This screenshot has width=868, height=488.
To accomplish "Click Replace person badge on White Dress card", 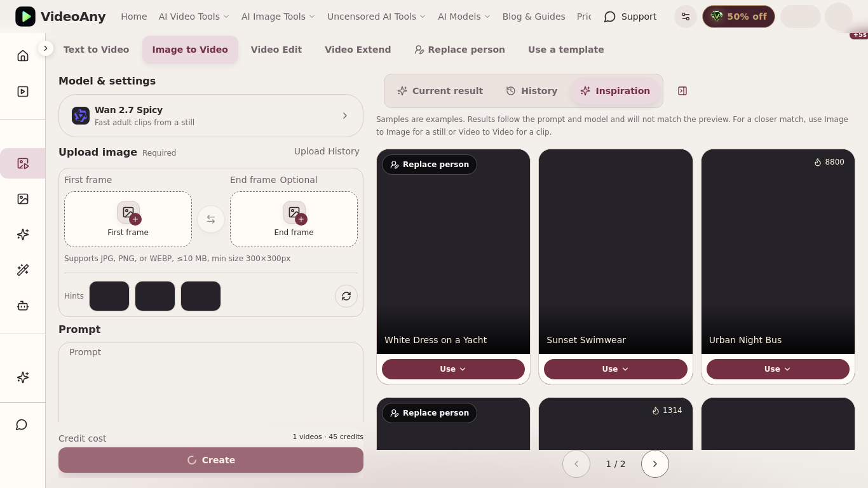I will tap(430, 165).
